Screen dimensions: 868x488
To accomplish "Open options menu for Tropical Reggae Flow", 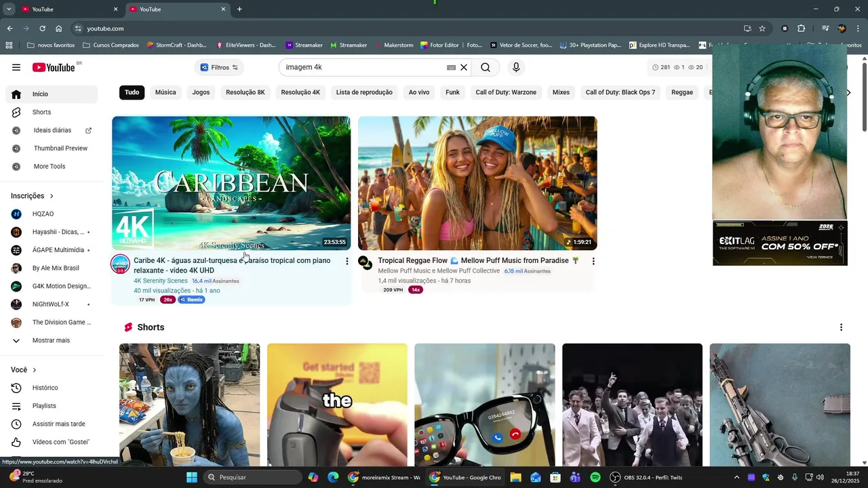I will [593, 261].
